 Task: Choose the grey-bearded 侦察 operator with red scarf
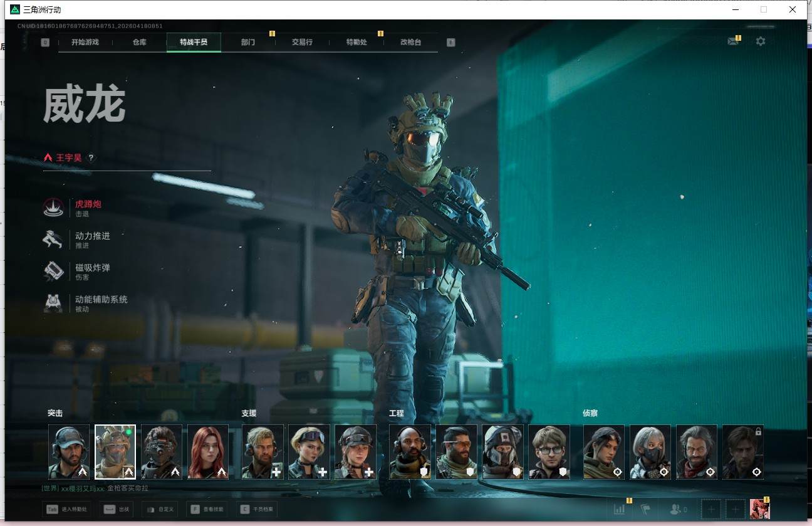click(x=697, y=452)
